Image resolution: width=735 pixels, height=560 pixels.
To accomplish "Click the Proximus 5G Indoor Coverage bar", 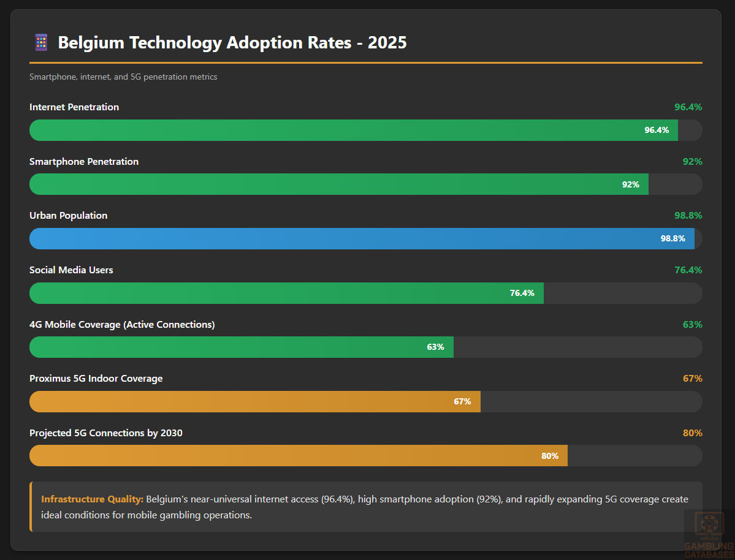I will [x=254, y=401].
